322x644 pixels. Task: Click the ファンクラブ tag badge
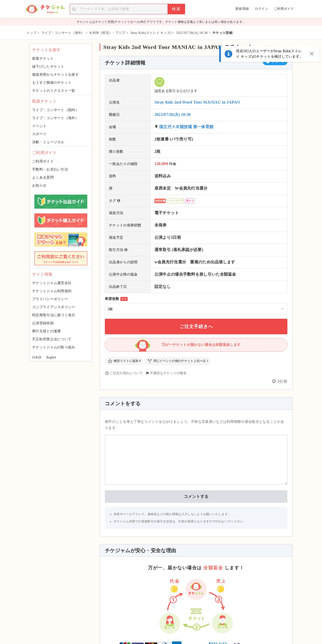coord(176,201)
